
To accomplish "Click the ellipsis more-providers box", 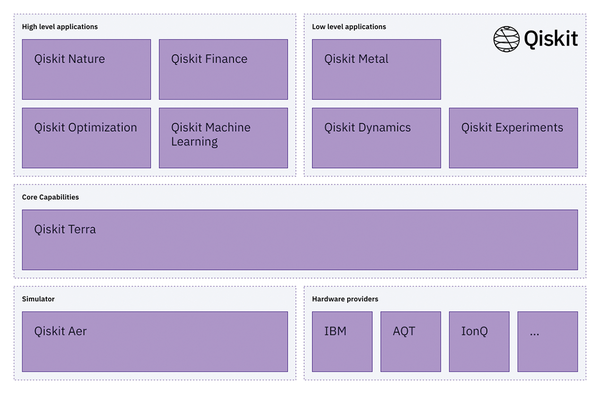I will pyautogui.click(x=548, y=341).
